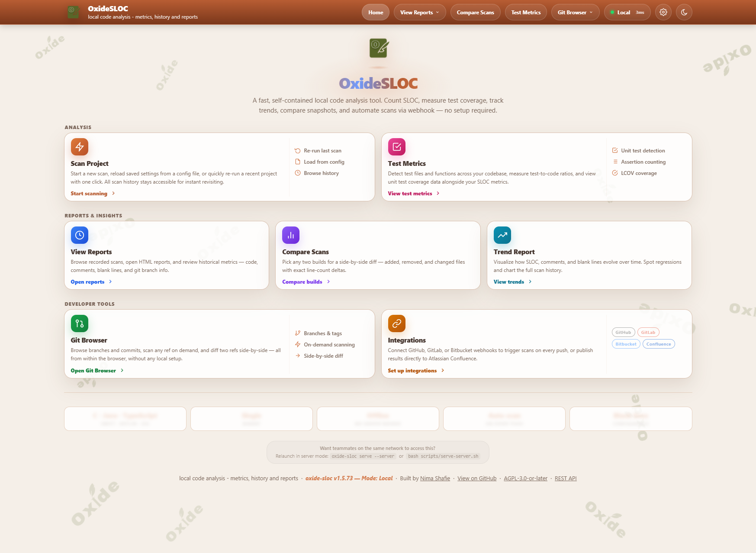Screen dimensions: 756x553
Task: Click the View trends link
Action: pos(509,282)
